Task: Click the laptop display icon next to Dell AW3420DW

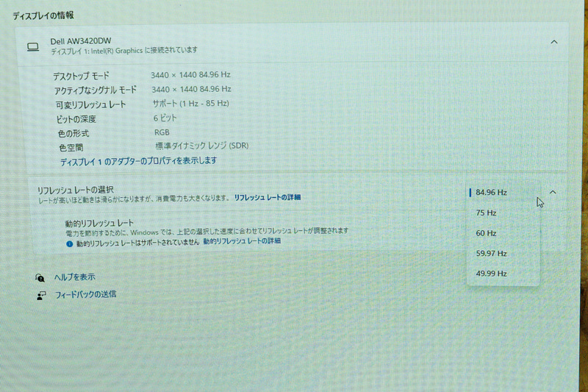Action: point(33,47)
